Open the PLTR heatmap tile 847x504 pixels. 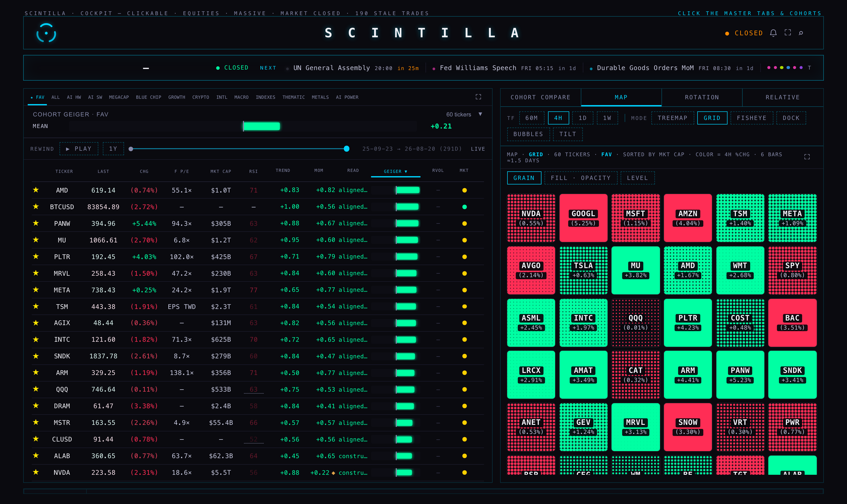pyautogui.click(x=688, y=322)
